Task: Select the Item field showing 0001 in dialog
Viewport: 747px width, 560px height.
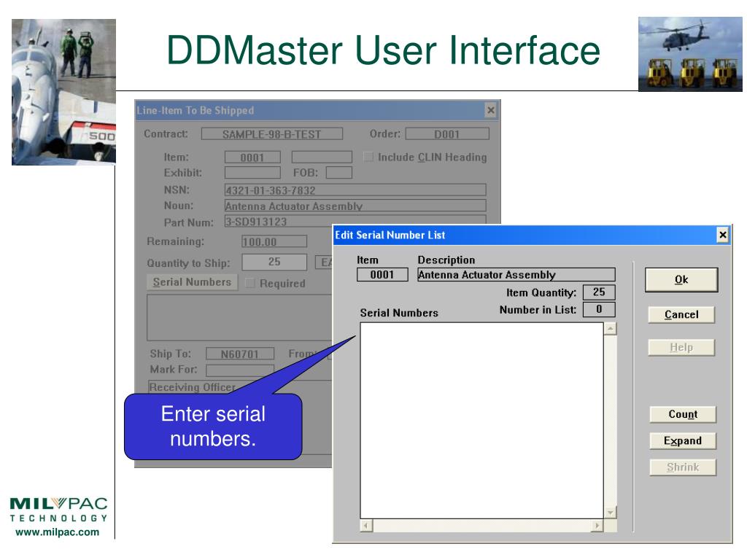Action: 382,275
